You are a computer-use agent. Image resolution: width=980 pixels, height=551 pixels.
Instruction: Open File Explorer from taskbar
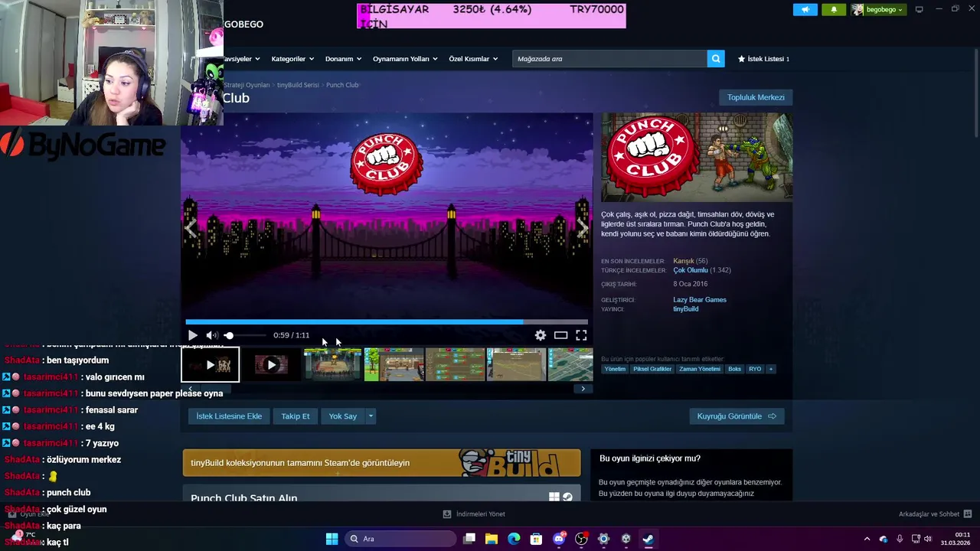(x=492, y=539)
